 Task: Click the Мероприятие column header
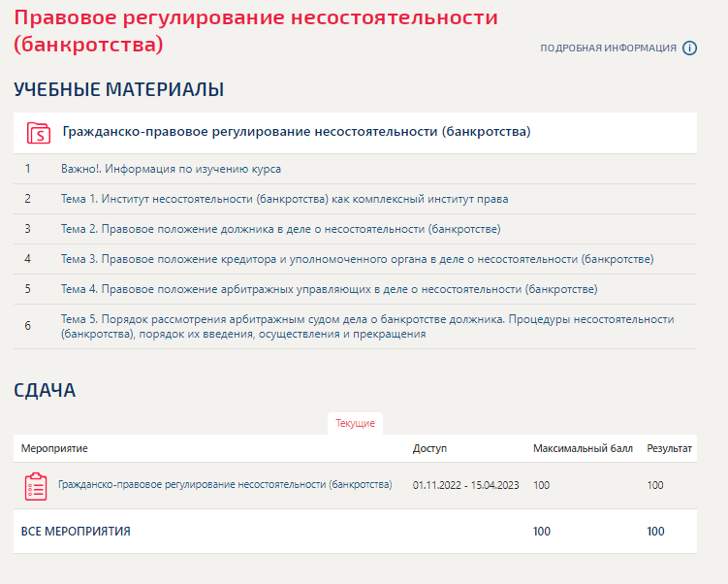(54, 449)
